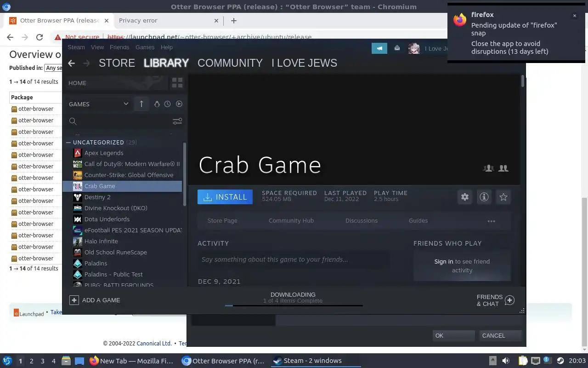The height and width of the screenshot is (368, 588).
Task: Open the 'Published in' series dropdown in Chromium
Action: 53,68
